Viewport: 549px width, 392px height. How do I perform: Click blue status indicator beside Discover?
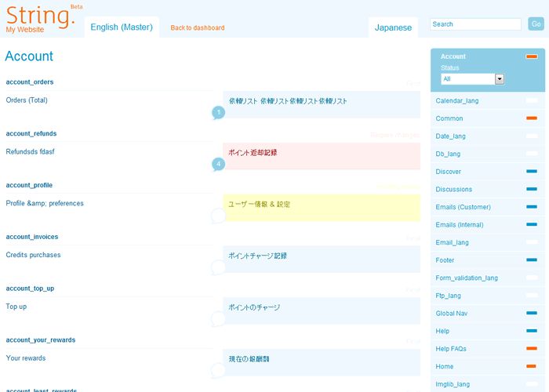pyautogui.click(x=531, y=172)
